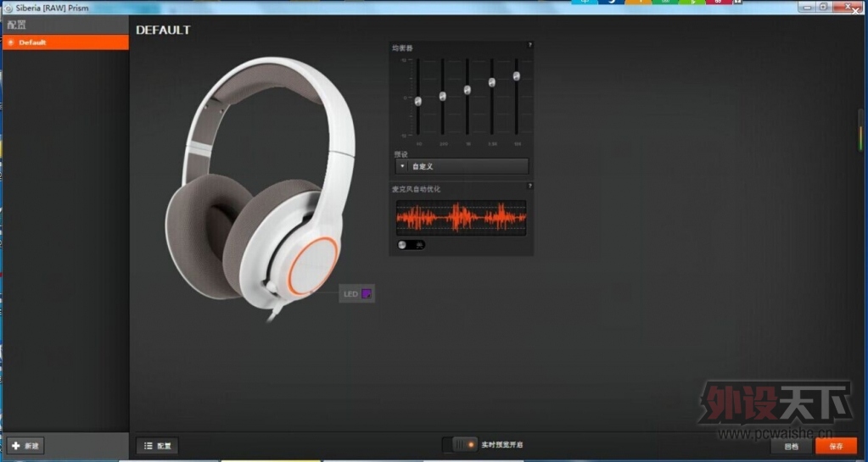Click the 均衡器 equalizer section label
The width and height of the screenshot is (868, 462).
(402, 48)
